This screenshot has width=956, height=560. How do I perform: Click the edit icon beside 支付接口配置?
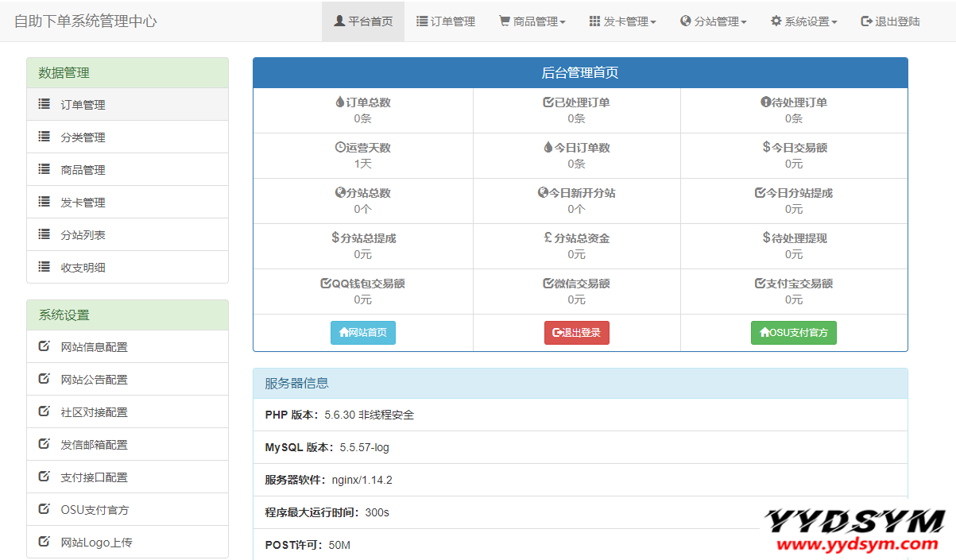[x=45, y=477]
